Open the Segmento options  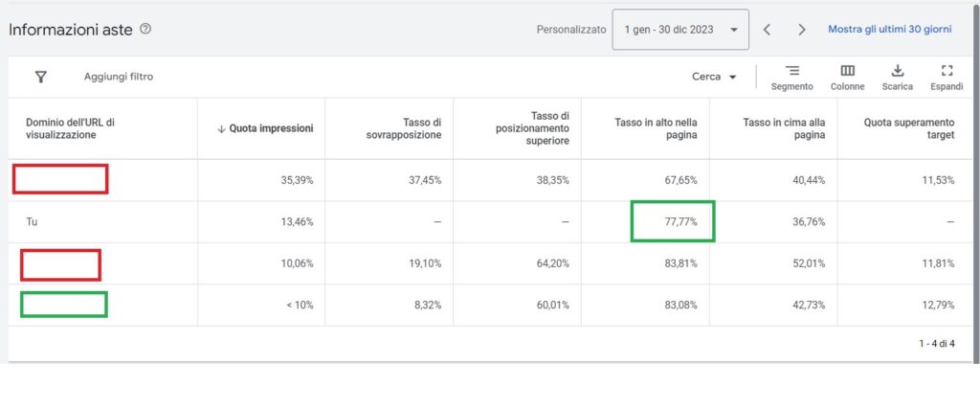pos(791,78)
